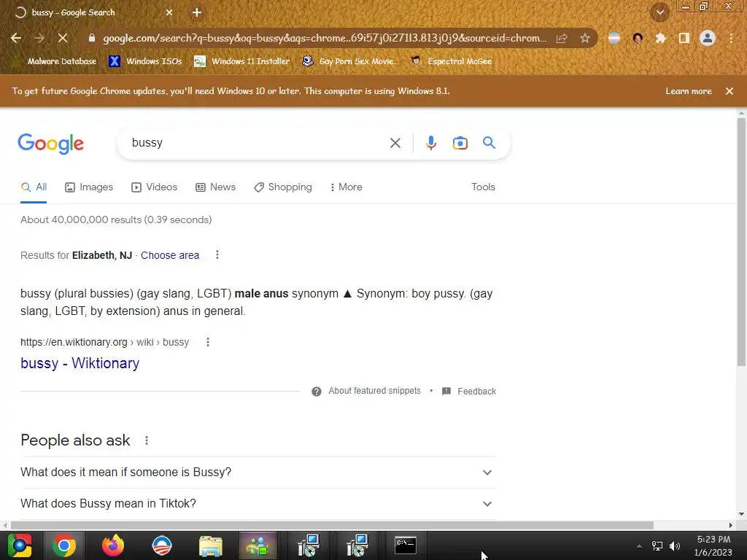Show hidden system tray icons

pyautogui.click(x=639, y=546)
